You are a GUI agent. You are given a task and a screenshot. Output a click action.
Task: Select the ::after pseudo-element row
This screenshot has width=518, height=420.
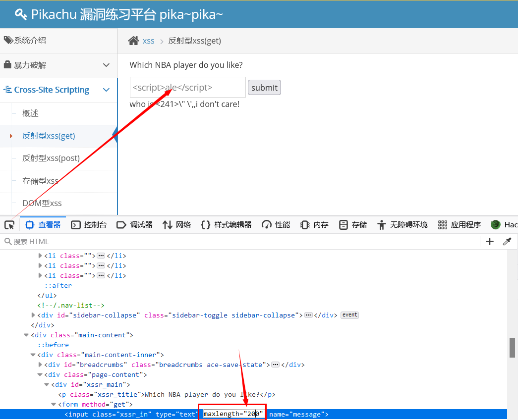pyautogui.click(x=58, y=285)
